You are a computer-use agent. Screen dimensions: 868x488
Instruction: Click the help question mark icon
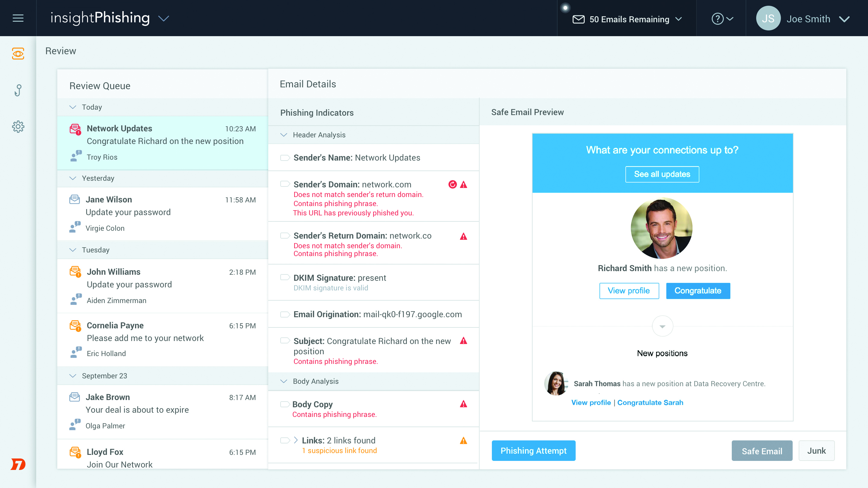tap(717, 19)
